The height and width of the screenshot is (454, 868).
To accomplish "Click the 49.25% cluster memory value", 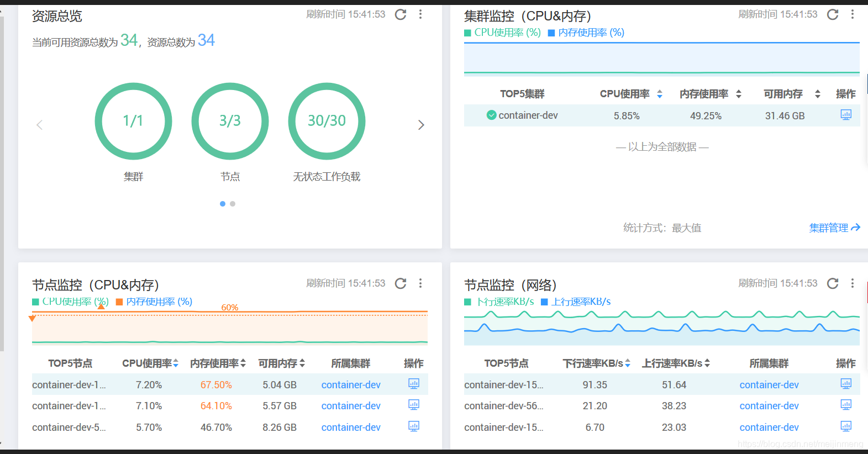I will tap(706, 116).
